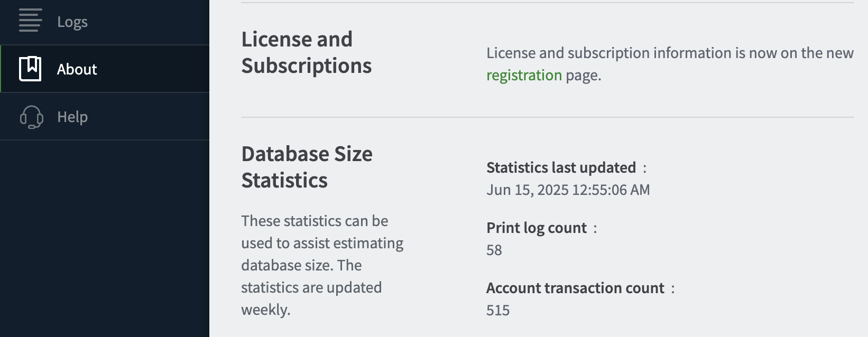Click the Statistics last updated label

561,167
